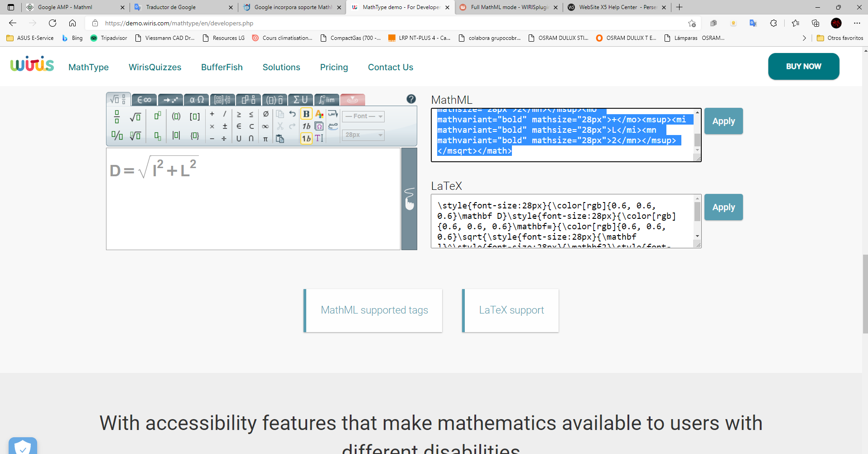Switch to the brackets and accents tab
This screenshot has height=454, width=868.
point(275,100)
